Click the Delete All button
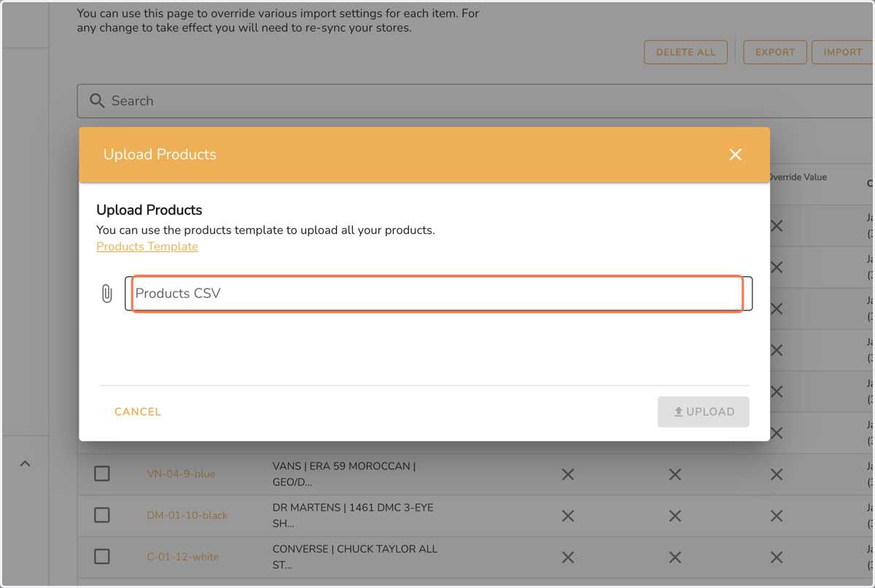 click(x=685, y=52)
